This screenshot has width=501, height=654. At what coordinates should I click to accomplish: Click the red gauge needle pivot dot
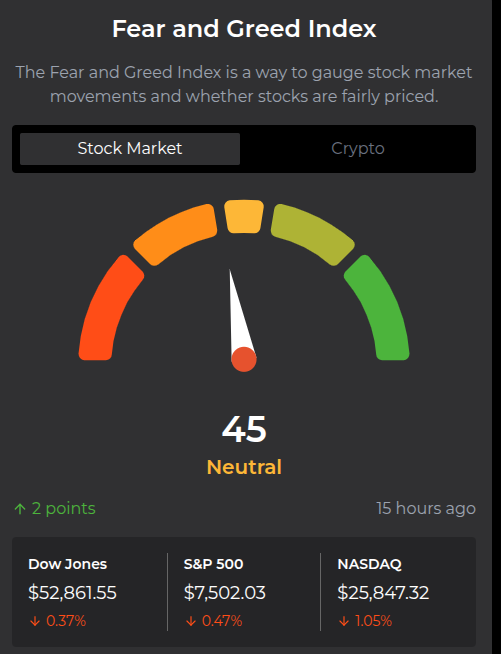[244, 359]
